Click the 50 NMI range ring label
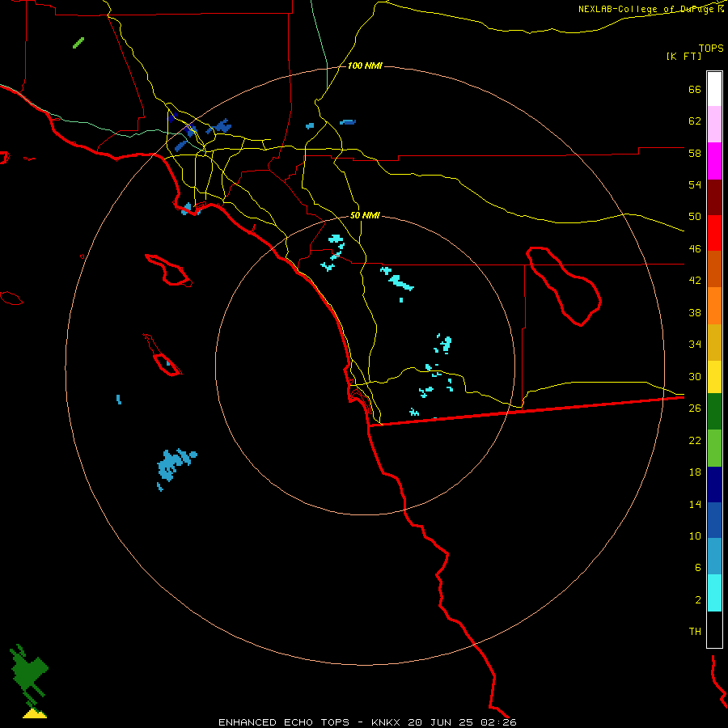The height and width of the screenshot is (728, 728). point(365,215)
